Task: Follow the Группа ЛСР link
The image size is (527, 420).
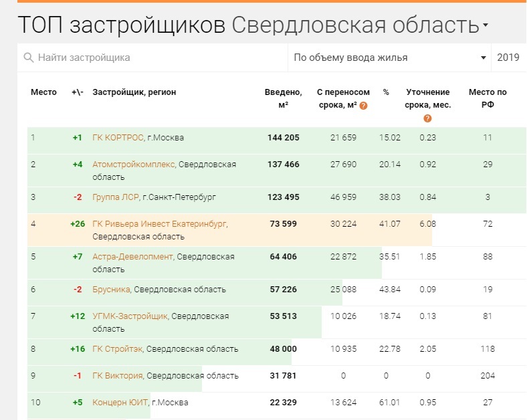Action: pos(118,197)
